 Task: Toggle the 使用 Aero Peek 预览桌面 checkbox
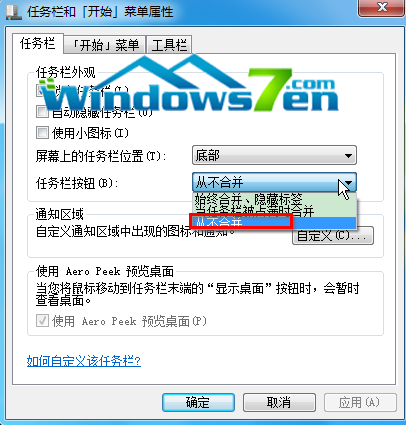42,321
